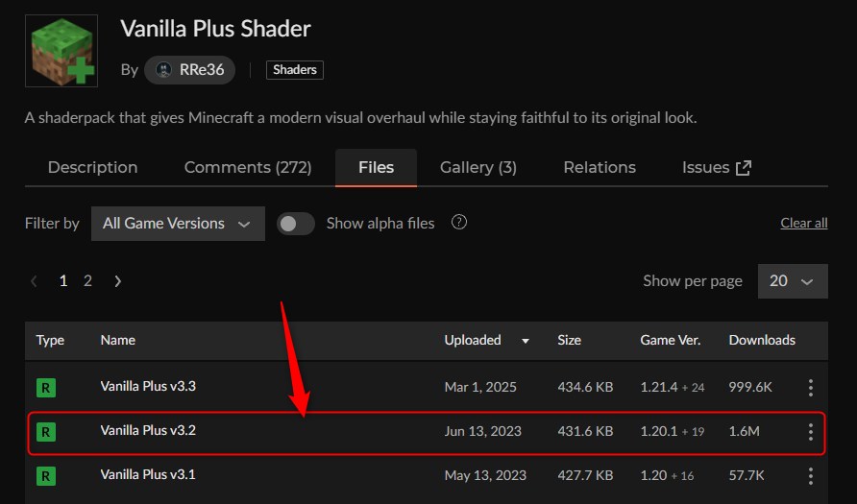Go to next page arrow
Image resolution: width=857 pixels, height=504 pixels.
tap(117, 281)
